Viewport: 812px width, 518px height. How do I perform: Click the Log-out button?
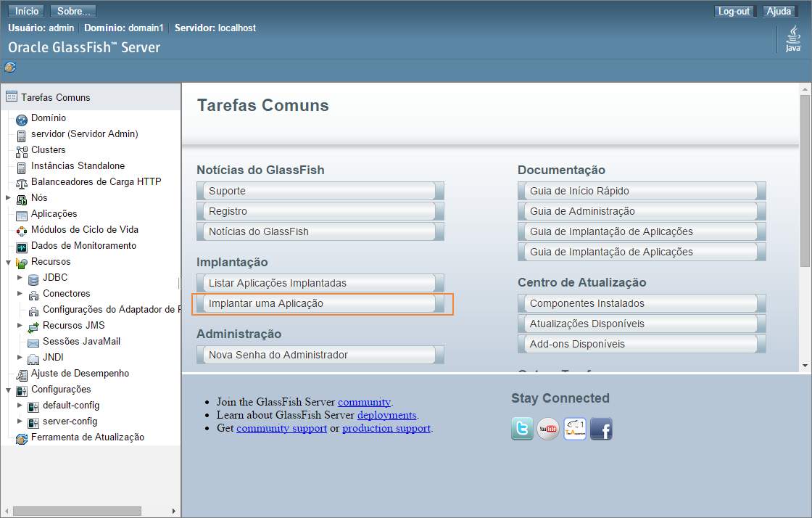[x=734, y=12]
